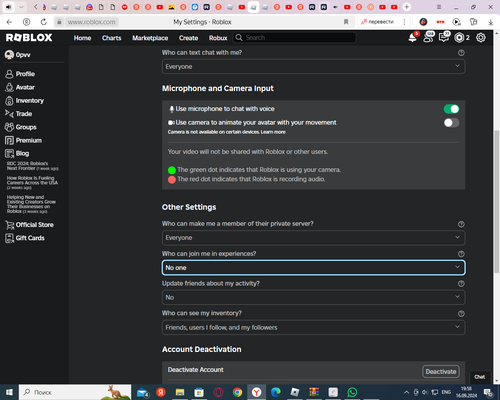Go to Home in top navigation
This screenshot has width=500, height=400.
tap(82, 38)
